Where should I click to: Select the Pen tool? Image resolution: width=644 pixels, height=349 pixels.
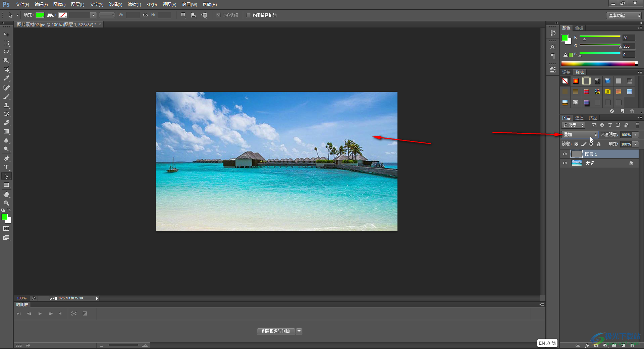(x=6, y=158)
